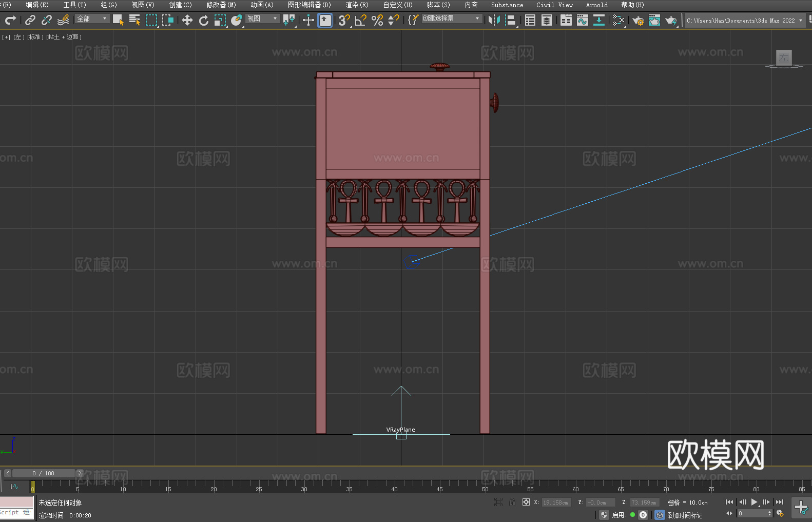Open the 工具(T) menu
Image resolution: width=812 pixels, height=522 pixels.
75,5
